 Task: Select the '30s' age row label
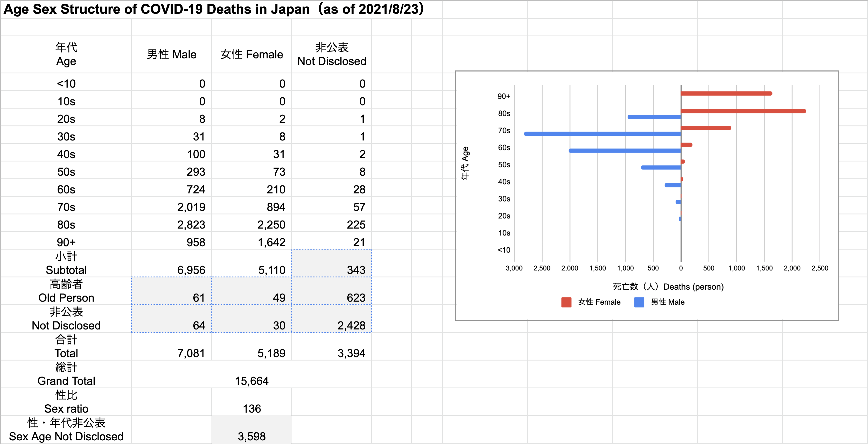66,136
